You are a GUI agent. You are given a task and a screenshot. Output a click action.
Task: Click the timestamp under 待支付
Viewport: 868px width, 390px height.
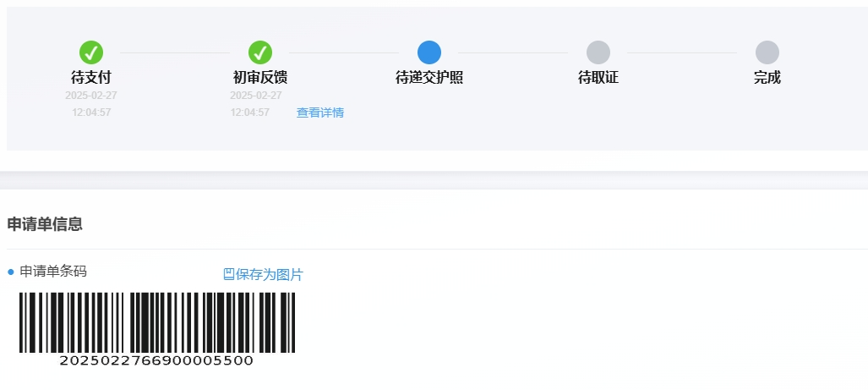[x=91, y=104]
